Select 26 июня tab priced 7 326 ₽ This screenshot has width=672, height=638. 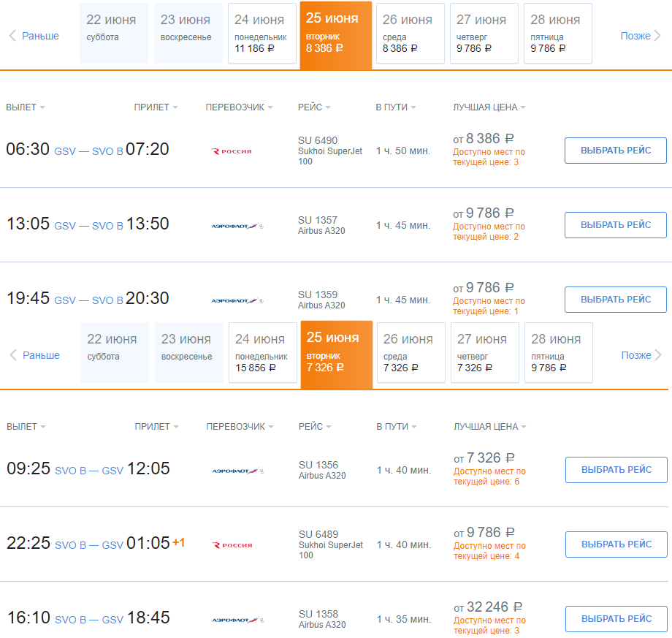tap(411, 353)
